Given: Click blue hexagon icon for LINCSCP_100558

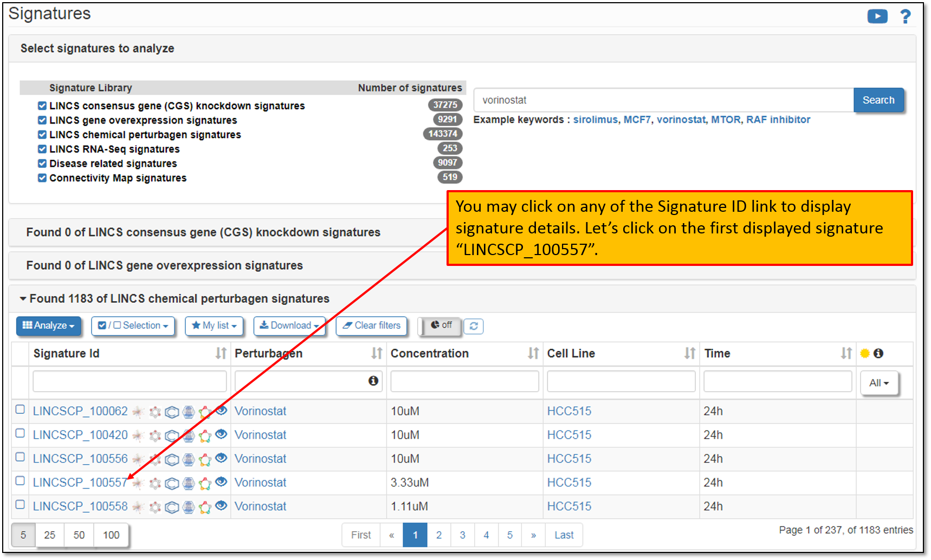Looking at the screenshot, I should [x=189, y=507].
